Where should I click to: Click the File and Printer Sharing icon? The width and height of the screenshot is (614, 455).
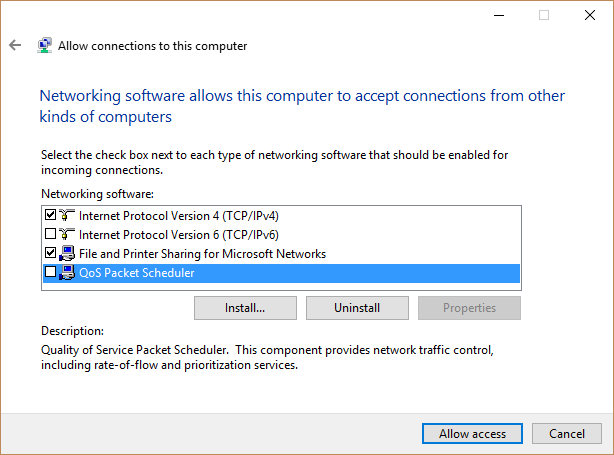pos(67,253)
